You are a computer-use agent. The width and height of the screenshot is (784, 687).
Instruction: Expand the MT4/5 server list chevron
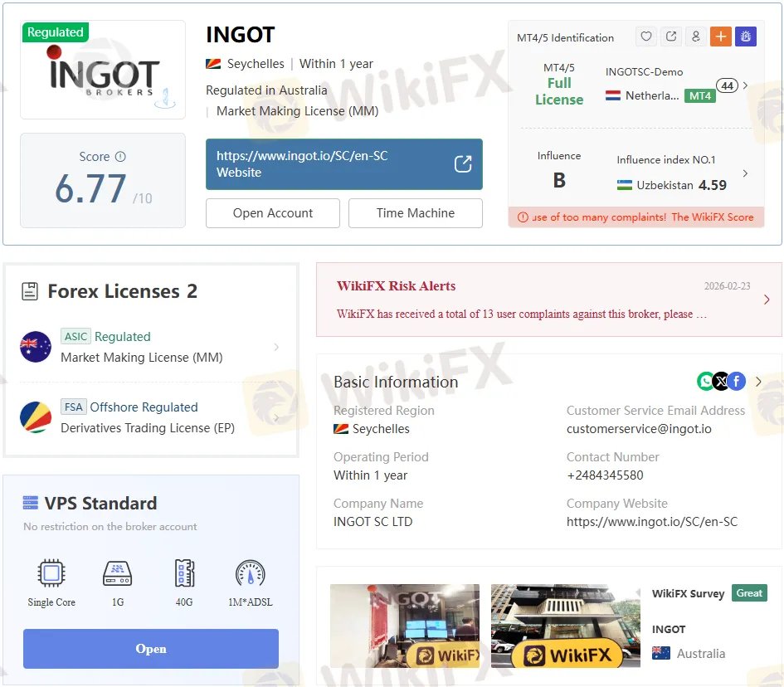point(746,85)
